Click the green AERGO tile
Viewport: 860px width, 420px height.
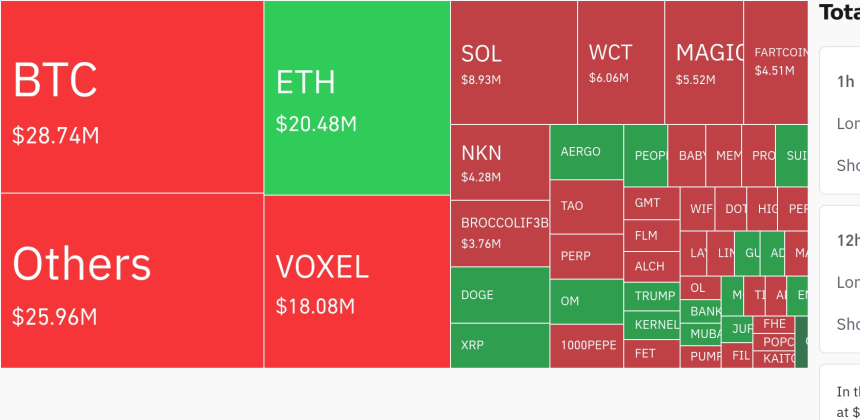586,152
